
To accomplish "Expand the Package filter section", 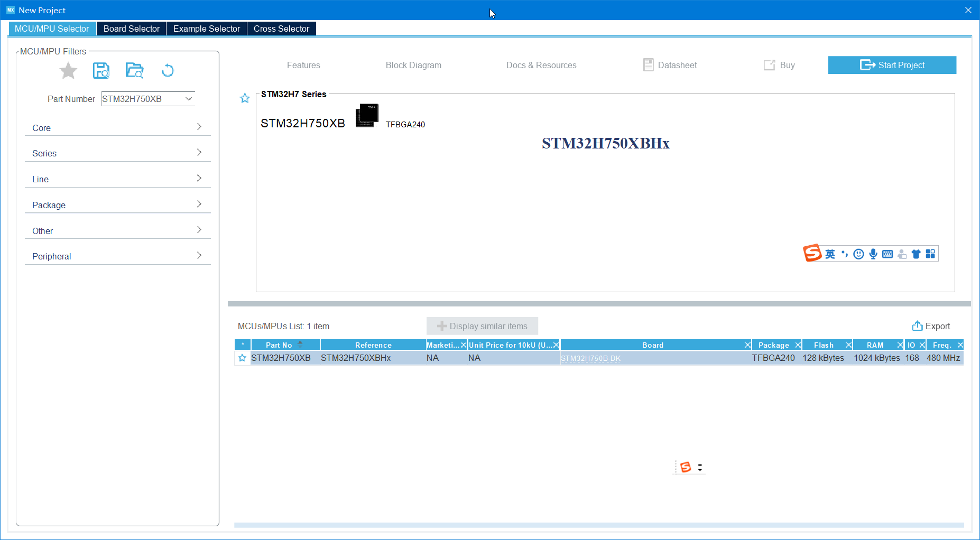I will pos(117,205).
